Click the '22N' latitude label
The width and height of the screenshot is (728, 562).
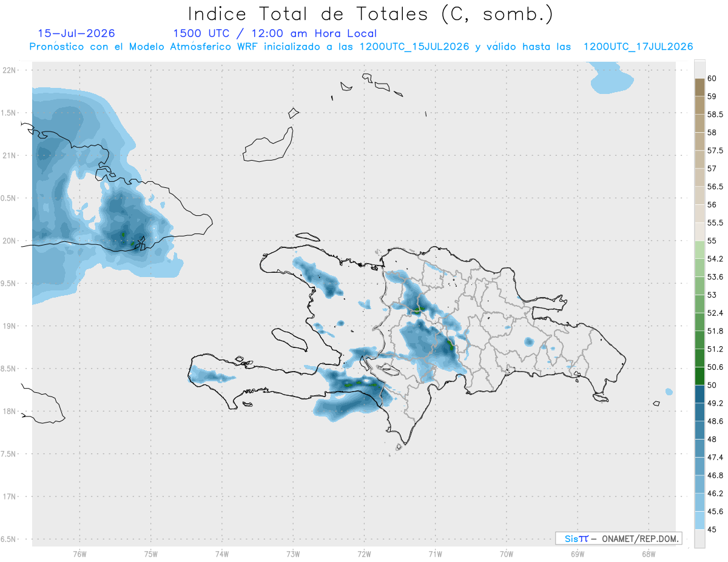point(10,70)
